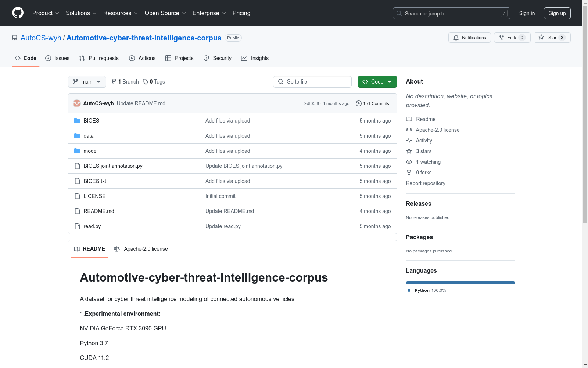Expand the Solutions dropdown
Screen dimensions: 588x368
pyautogui.click(x=81, y=13)
